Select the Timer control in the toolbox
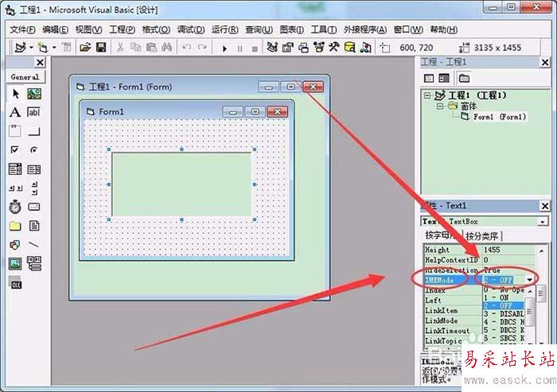 (x=15, y=207)
